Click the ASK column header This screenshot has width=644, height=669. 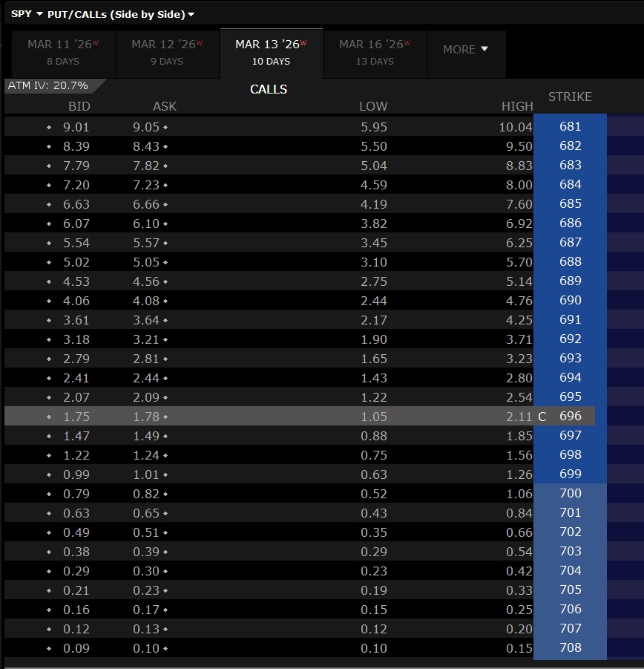(x=164, y=106)
